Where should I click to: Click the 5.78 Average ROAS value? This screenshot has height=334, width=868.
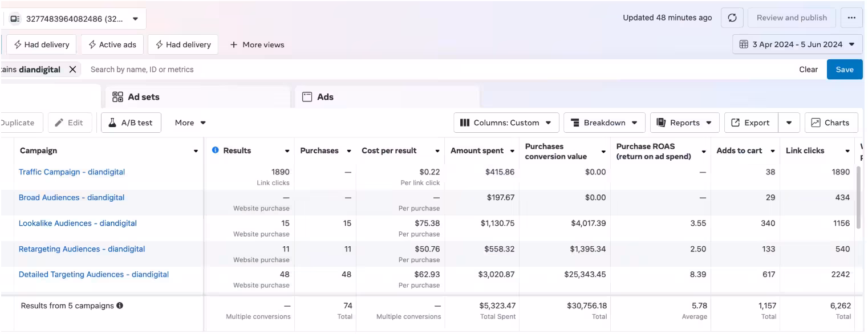point(699,306)
